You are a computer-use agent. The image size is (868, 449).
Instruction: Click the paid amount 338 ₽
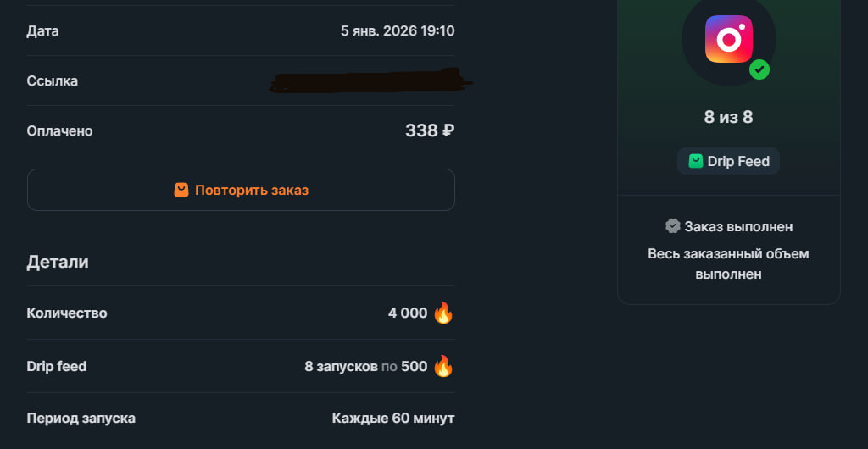pyautogui.click(x=430, y=130)
